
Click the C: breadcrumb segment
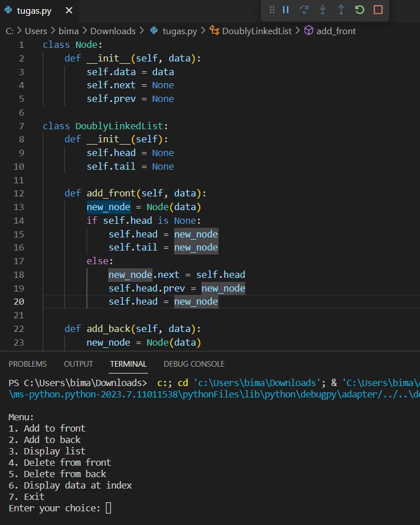point(10,31)
